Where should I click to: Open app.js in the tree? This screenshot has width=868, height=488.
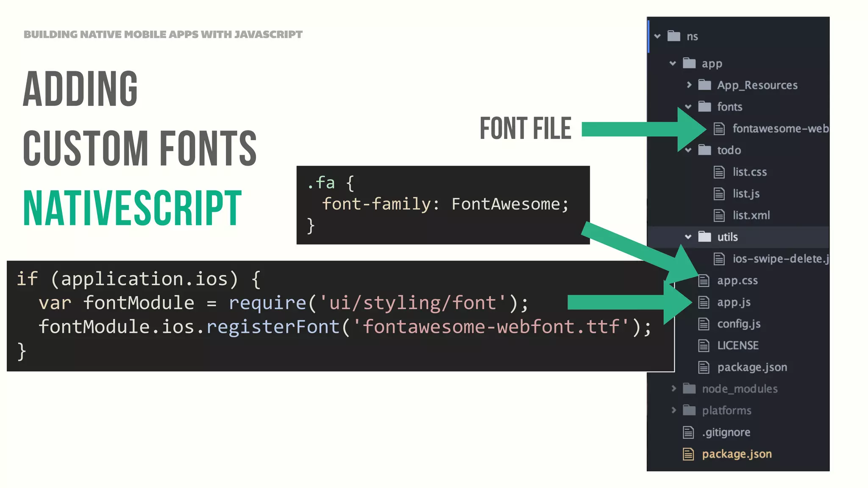tap(734, 302)
